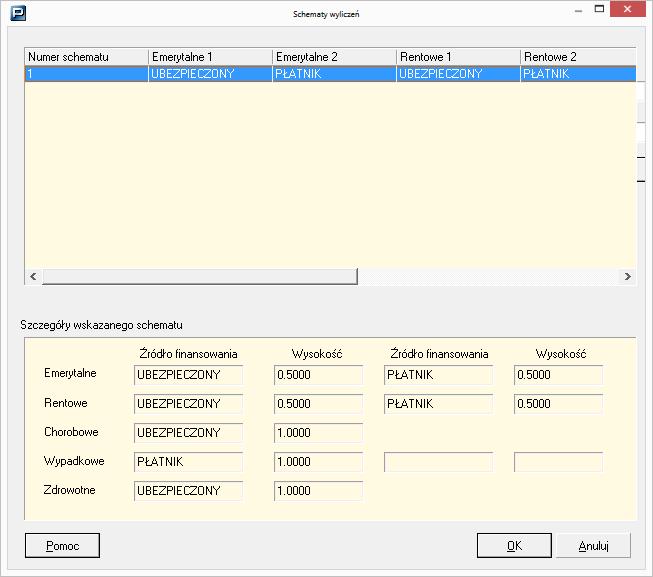Close the Schematy wyliczeń window

click(x=627, y=9)
